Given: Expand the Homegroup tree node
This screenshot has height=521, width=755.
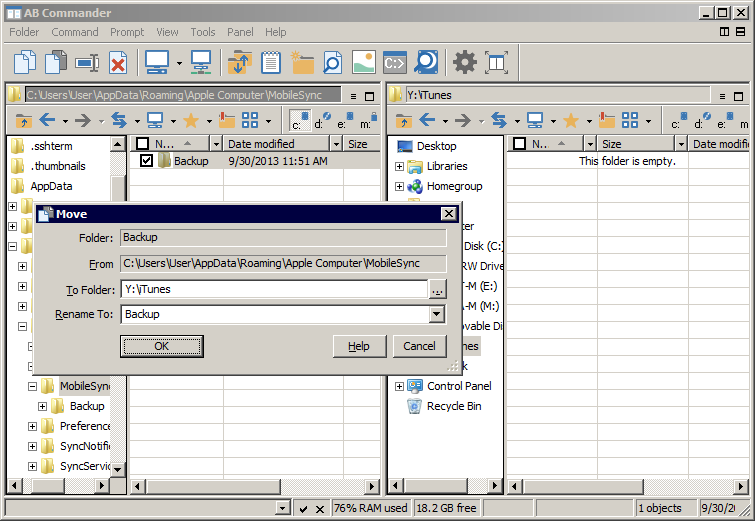Looking at the screenshot, I should (x=399, y=186).
